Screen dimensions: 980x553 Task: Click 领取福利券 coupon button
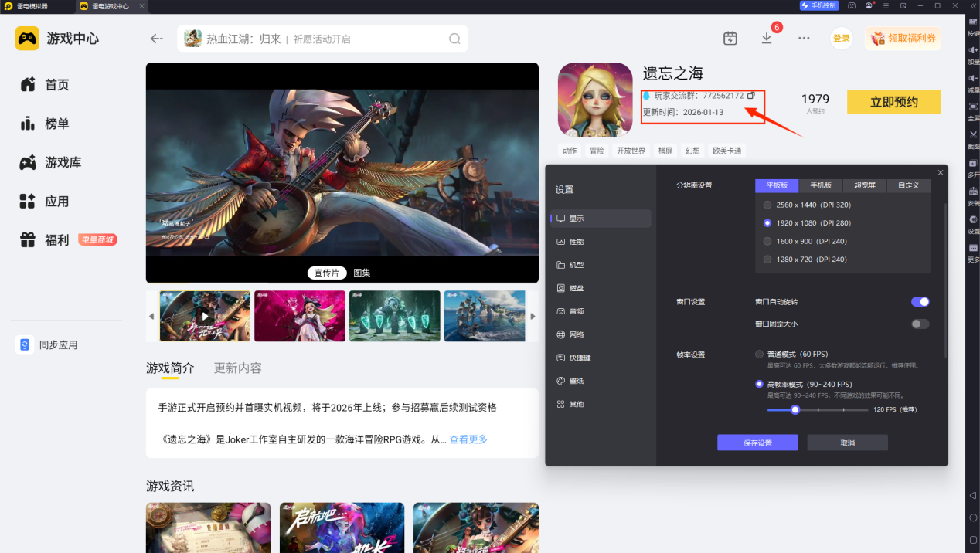pyautogui.click(x=903, y=39)
